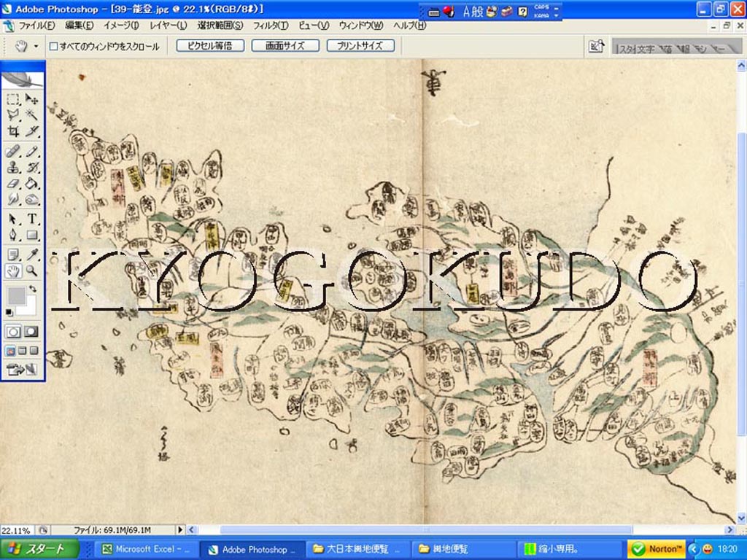The width and height of the screenshot is (747, 560).
Task: Select the Rectangle shape tool
Action: (31, 235)
